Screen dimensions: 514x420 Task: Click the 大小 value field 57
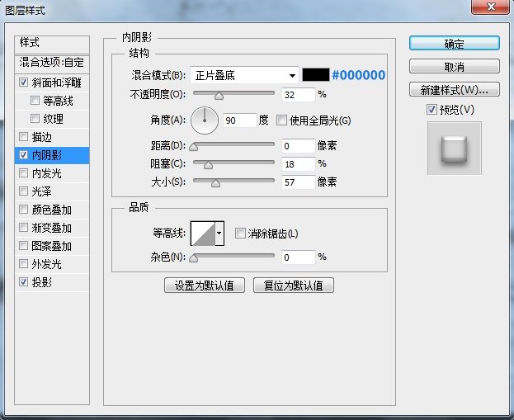point(299,182)
